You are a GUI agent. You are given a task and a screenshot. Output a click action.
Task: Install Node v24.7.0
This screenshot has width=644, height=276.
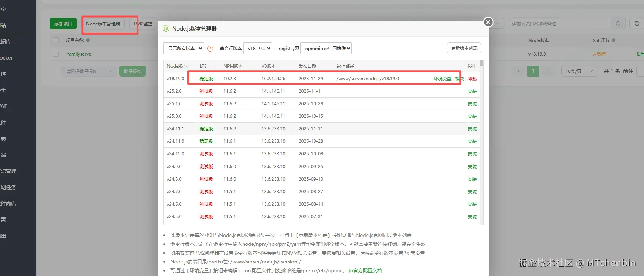[x=472, y=192]
